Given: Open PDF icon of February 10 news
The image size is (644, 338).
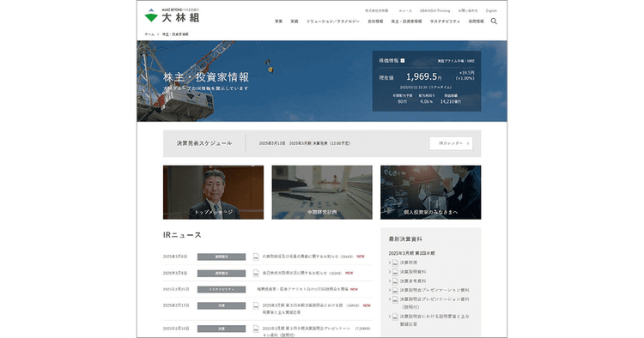Looking at the screenshot, I should pos(256,329).
